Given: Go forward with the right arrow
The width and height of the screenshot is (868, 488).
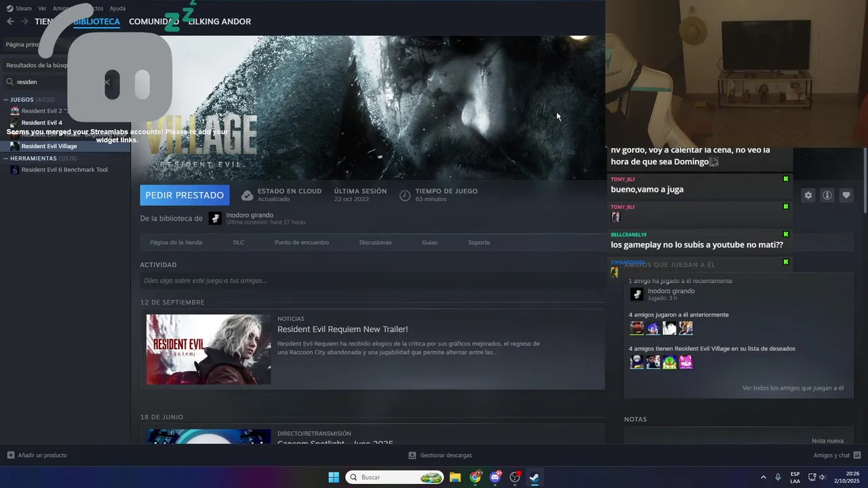Looking at the screenshot, I should [x=24, y=22].
